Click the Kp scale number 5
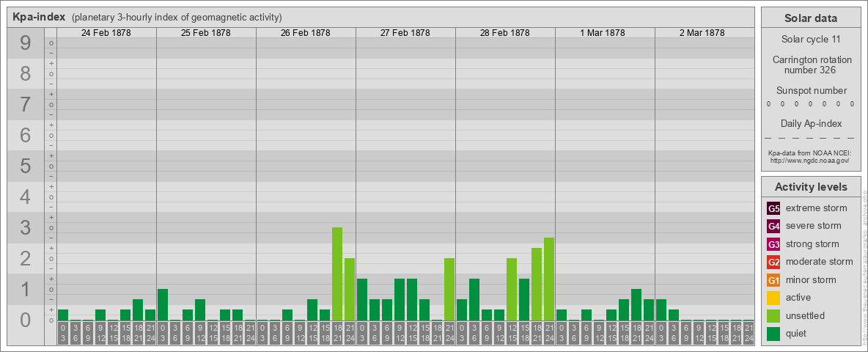 click(25, 166)
